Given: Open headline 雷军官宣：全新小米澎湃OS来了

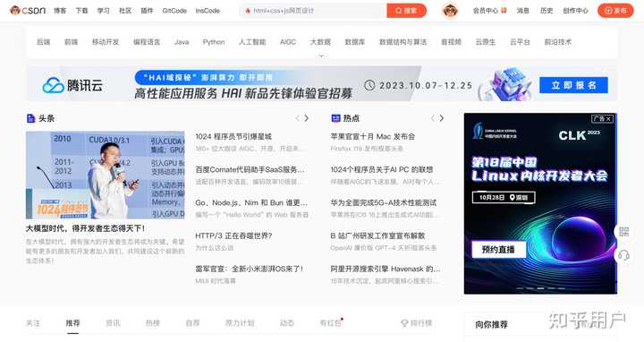Looking at the screenshot, I should 249,269.
